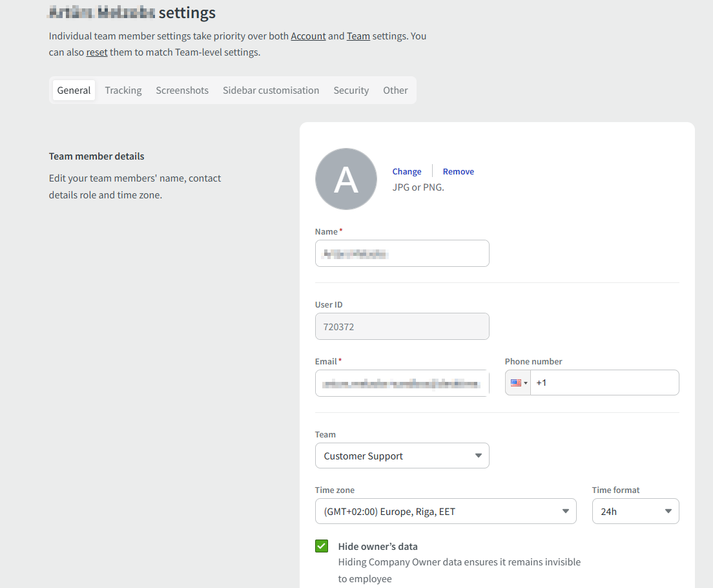The width and height of the screenshot is (713, 588).
Task: Focus the Name input field
Action: pos(402,253)
